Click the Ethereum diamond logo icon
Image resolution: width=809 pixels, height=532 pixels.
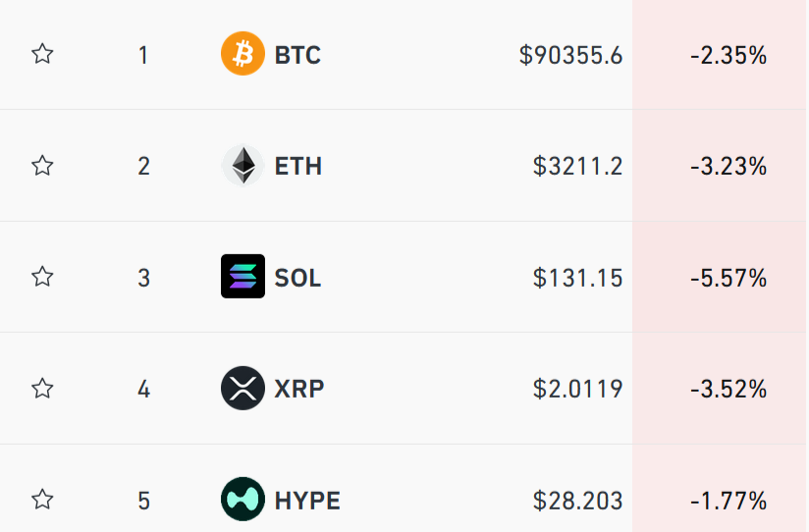243,166
